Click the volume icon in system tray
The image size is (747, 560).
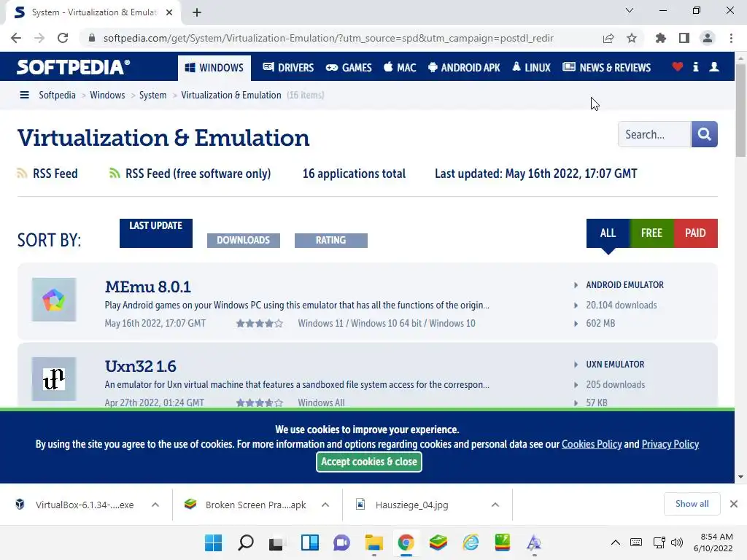[676, 542]
